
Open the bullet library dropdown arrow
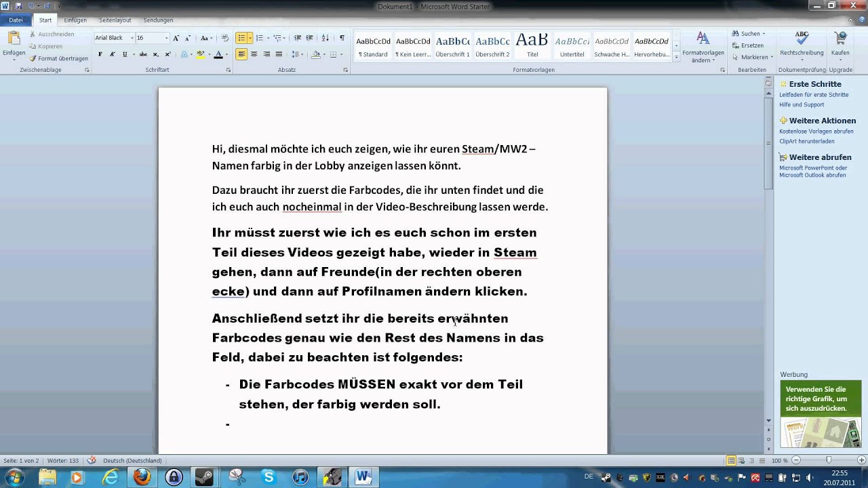pos(250,38)
